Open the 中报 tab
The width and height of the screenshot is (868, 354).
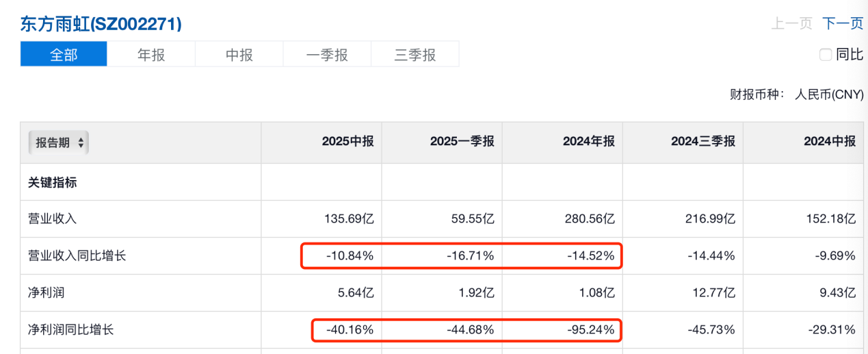click(239, 55)
